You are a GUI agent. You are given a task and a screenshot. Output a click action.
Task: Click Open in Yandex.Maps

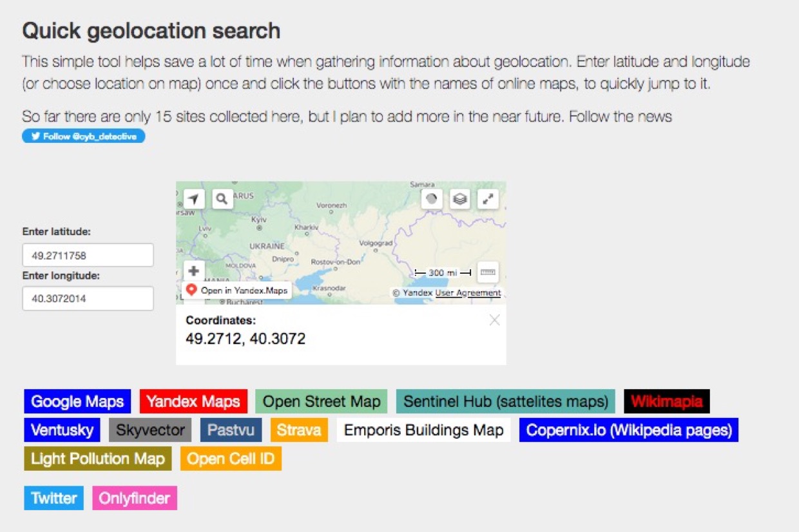(x=237, y=290)
